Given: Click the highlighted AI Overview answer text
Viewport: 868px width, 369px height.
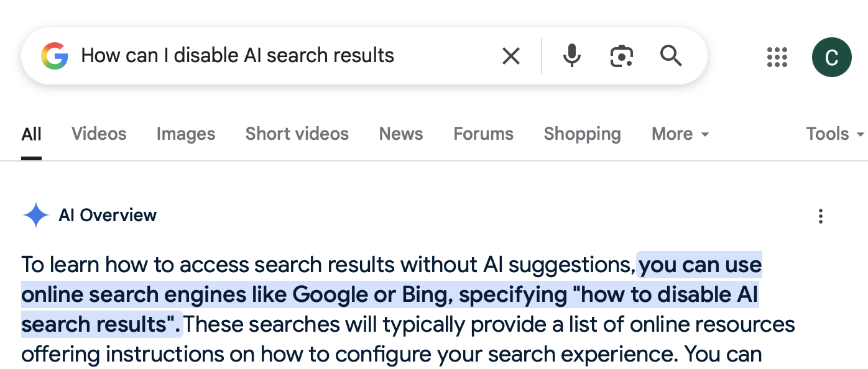Looking at the screenshot, I should (390, 294).
